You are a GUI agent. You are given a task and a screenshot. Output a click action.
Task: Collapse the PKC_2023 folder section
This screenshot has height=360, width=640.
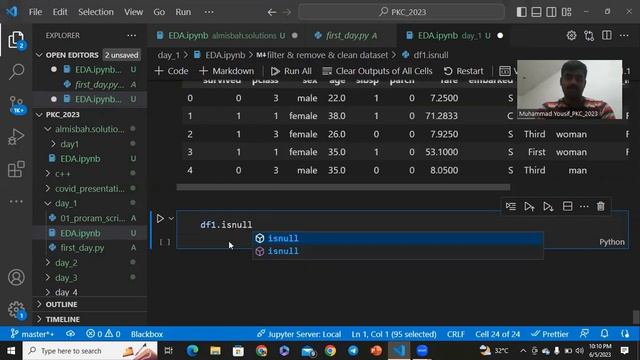click(x=40, y=115)
